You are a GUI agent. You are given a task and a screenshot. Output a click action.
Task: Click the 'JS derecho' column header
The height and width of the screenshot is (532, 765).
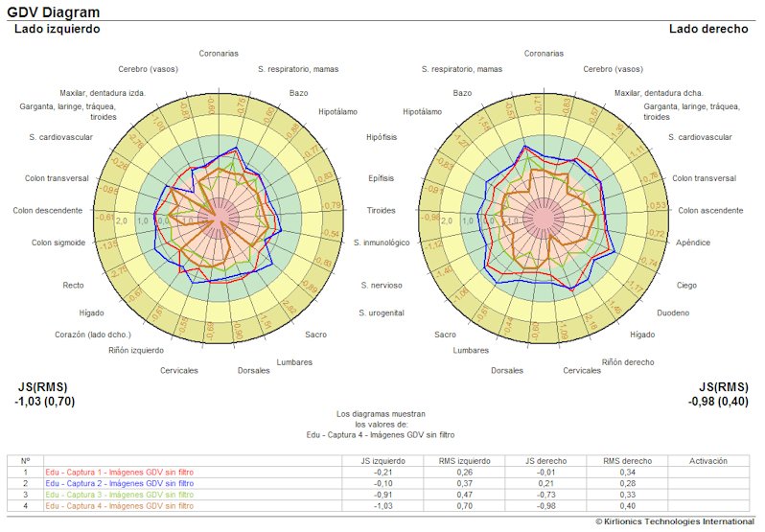(537, 461)
